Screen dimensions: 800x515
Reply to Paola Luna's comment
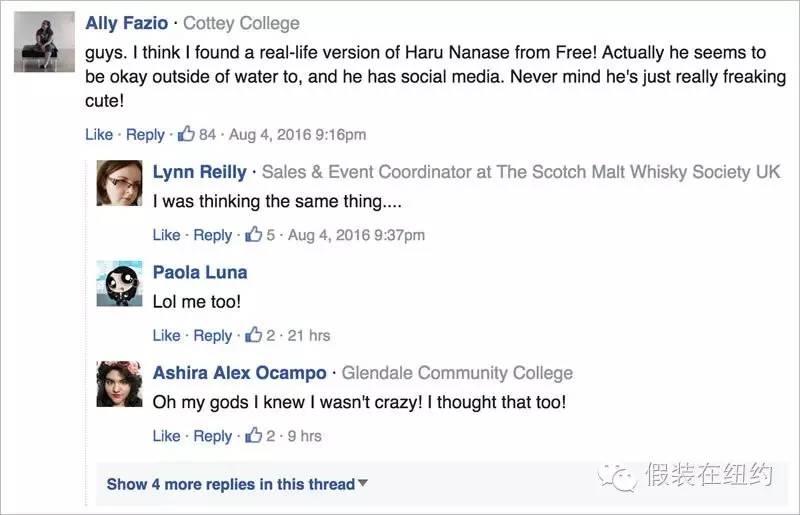[x=212, y=335]
